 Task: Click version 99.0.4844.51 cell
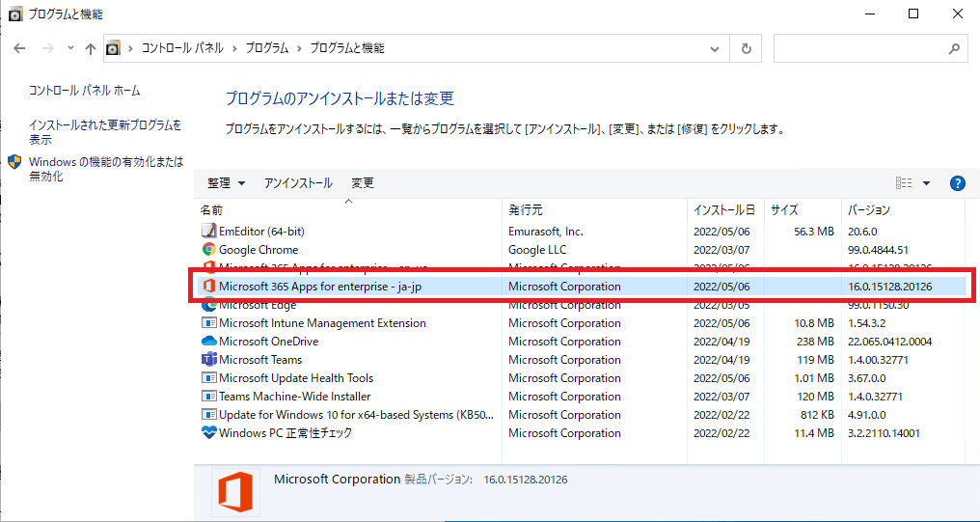coord(878,250)
